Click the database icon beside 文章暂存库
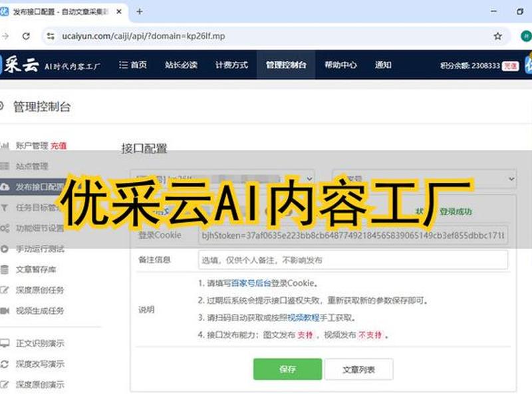The image size is (532, 399). click(x=5, y=270)
